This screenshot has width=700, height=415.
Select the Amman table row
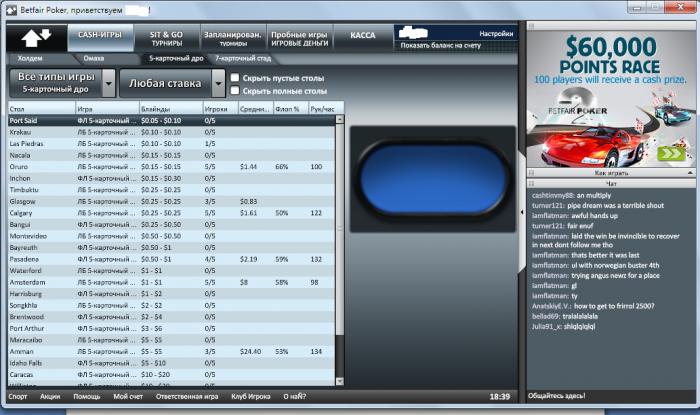click(171, 352)
